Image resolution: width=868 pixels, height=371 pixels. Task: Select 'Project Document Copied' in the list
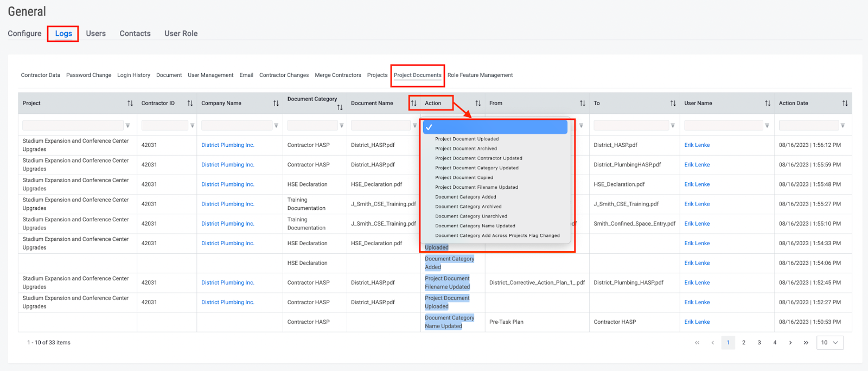tap(464, 177)
